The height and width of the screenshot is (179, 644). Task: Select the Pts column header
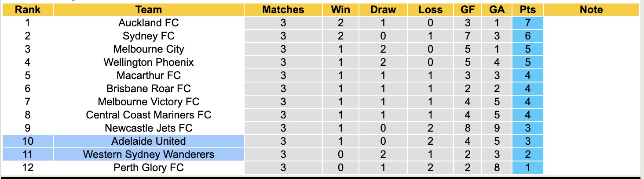pyautogui.click(x=527, y=10)
